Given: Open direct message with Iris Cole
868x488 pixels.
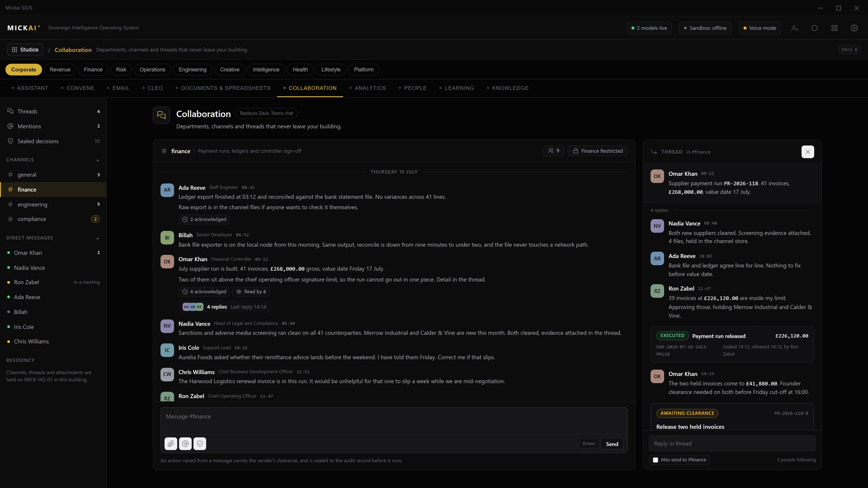Looking at the screenshot, I should [x=53, y=327].
